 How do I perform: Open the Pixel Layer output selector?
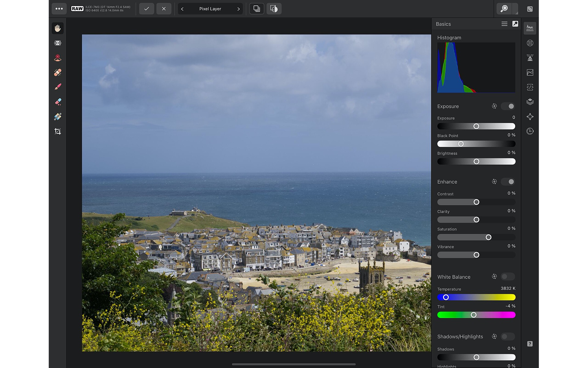[x=210, y=9]
